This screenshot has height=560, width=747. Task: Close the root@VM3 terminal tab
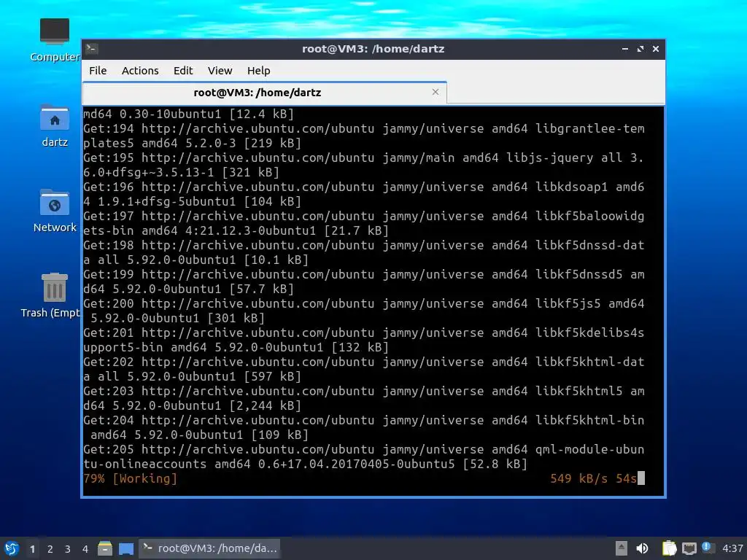tap(435, 92)
